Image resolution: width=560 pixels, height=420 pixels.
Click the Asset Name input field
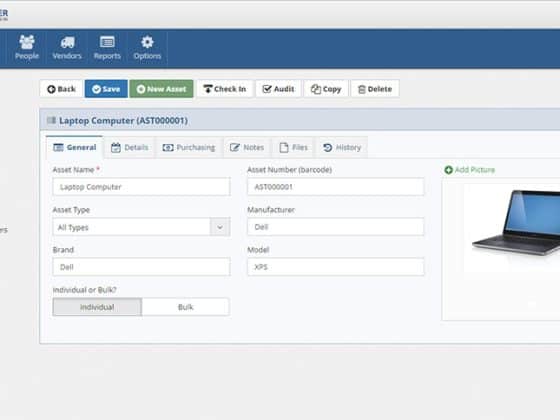click(x=141, y=187)
